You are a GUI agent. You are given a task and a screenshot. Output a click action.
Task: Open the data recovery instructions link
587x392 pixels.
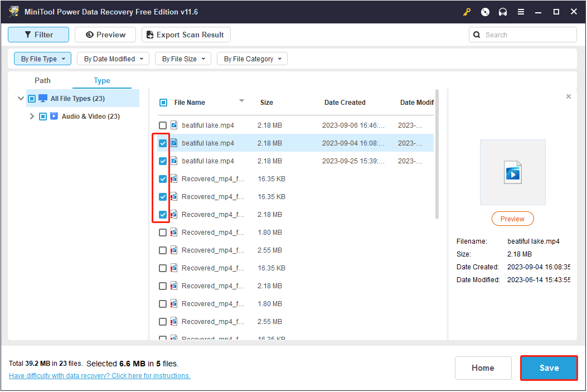click(99, 375)
